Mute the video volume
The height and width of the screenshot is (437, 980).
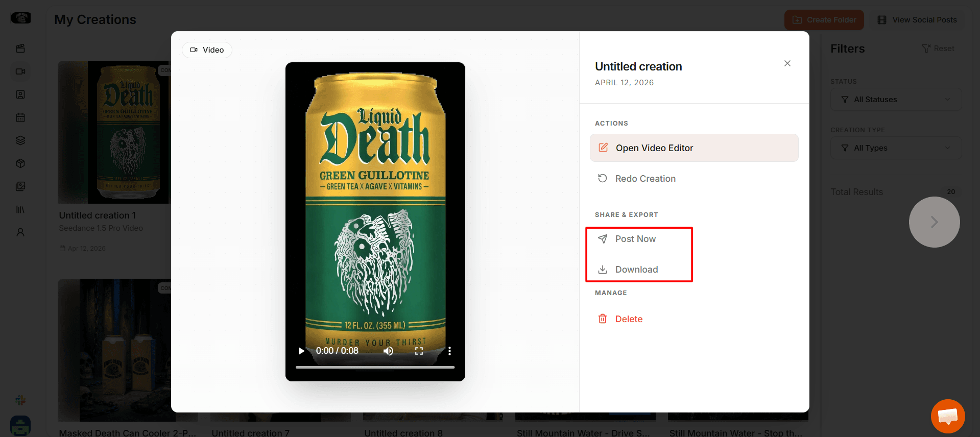click(389, 351)
